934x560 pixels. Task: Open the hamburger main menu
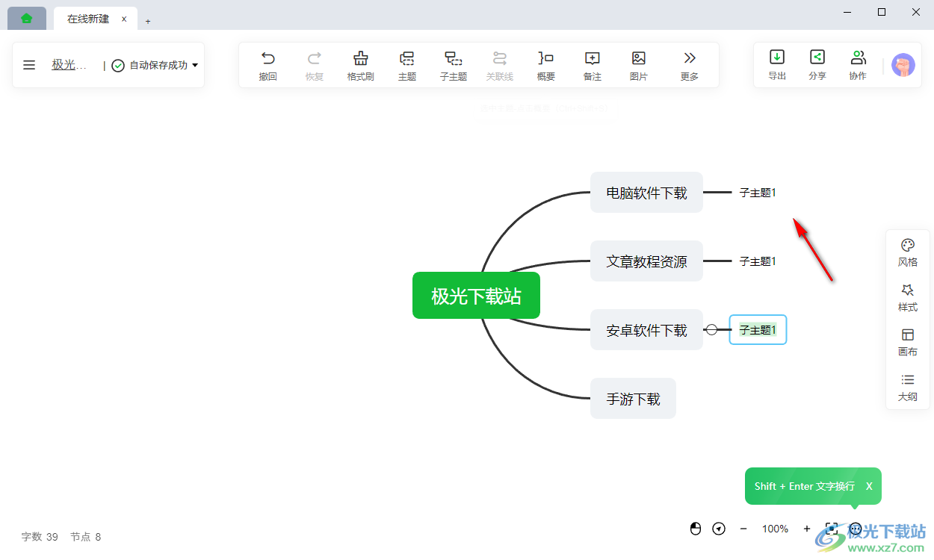click(29, 65)
